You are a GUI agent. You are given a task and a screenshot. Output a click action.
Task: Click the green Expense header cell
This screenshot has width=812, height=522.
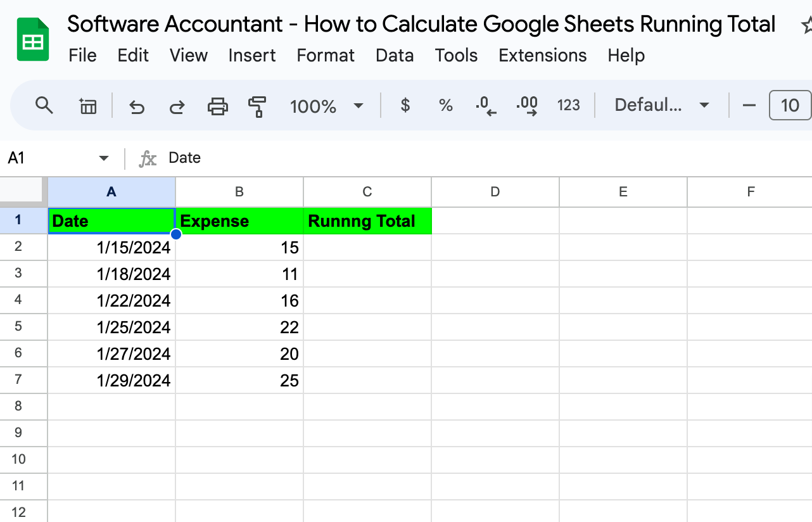pos(239,221)
